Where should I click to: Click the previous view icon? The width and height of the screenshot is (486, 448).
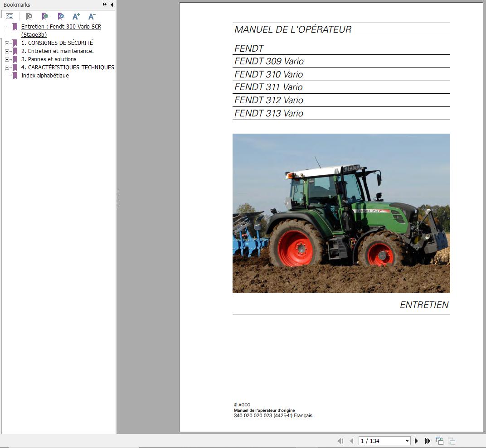(x=439, y=441)
